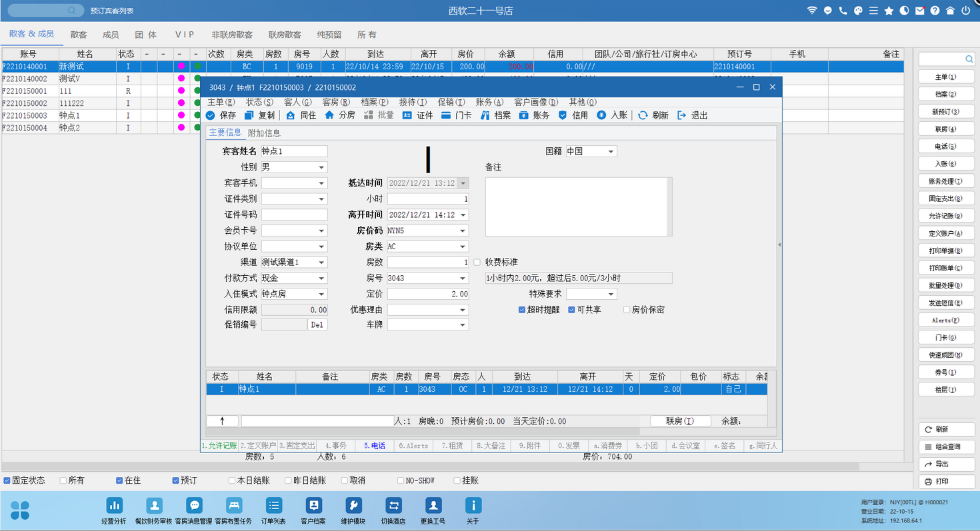Click the help question mark icon
This screenshot has width=980, height=531.
click(x=935, y=11)
